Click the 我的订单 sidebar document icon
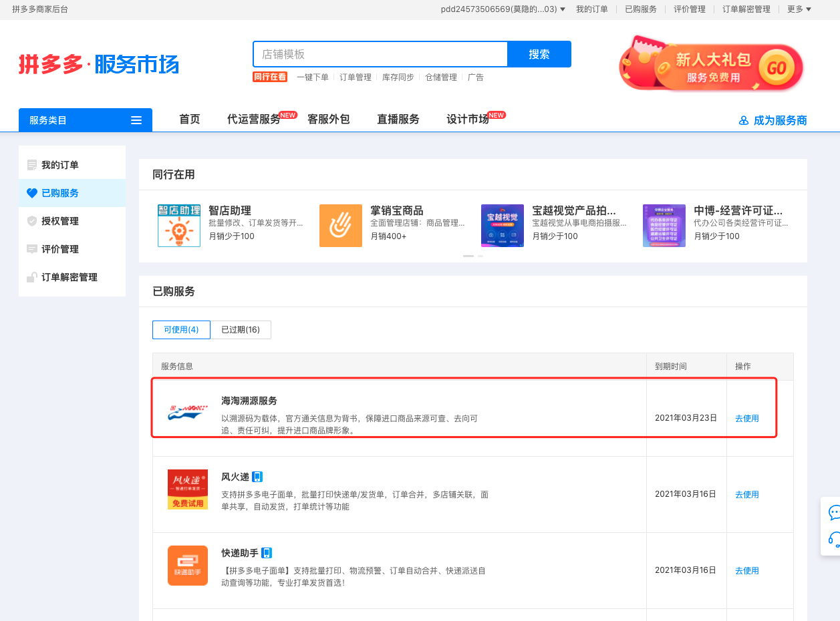 [x=31, y=165]
